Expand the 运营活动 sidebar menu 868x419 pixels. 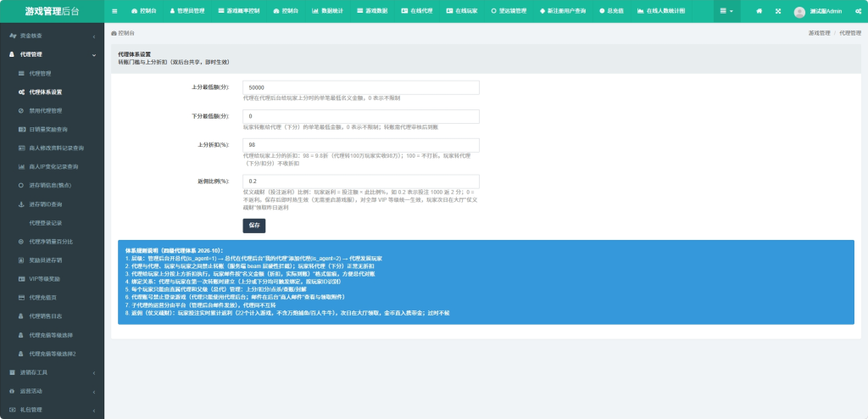pos(52,391)
